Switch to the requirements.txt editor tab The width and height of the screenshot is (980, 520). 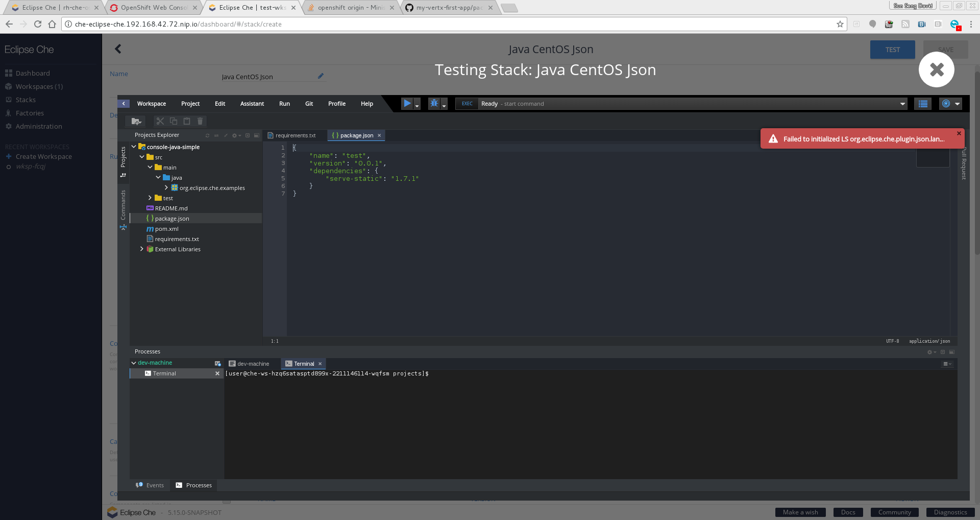coord(292,135)
